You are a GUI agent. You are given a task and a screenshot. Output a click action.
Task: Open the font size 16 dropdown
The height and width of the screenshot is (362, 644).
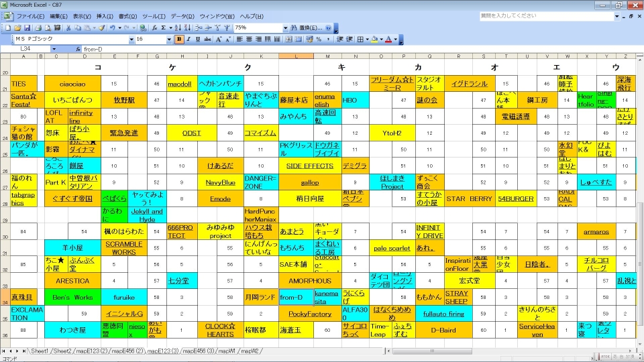(x=169, y=40)
